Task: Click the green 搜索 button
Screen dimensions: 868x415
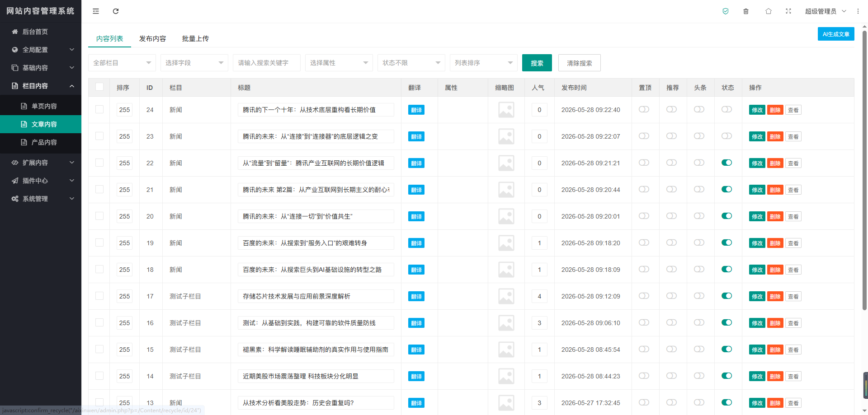Action: 537,63
